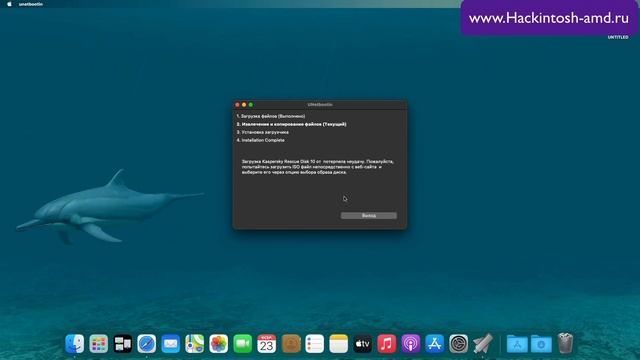Click step 4 Installation Complete
Screen dimensions: 640x360
[x=260, y=140]
